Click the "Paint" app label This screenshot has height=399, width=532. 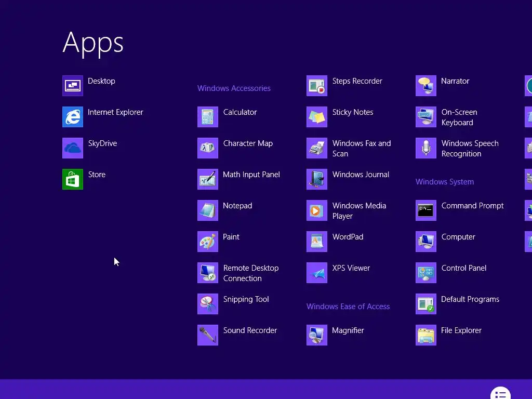point(231,237)
